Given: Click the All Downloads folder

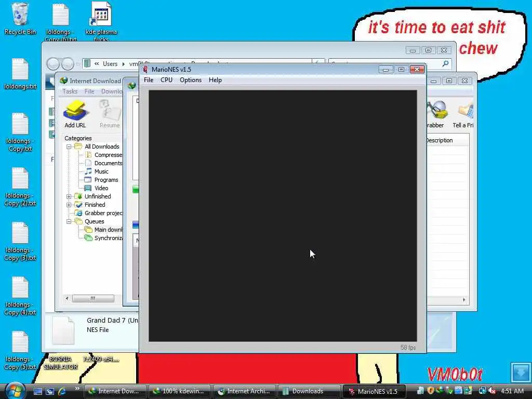Looking at the screenshot, I should [97, 147].
